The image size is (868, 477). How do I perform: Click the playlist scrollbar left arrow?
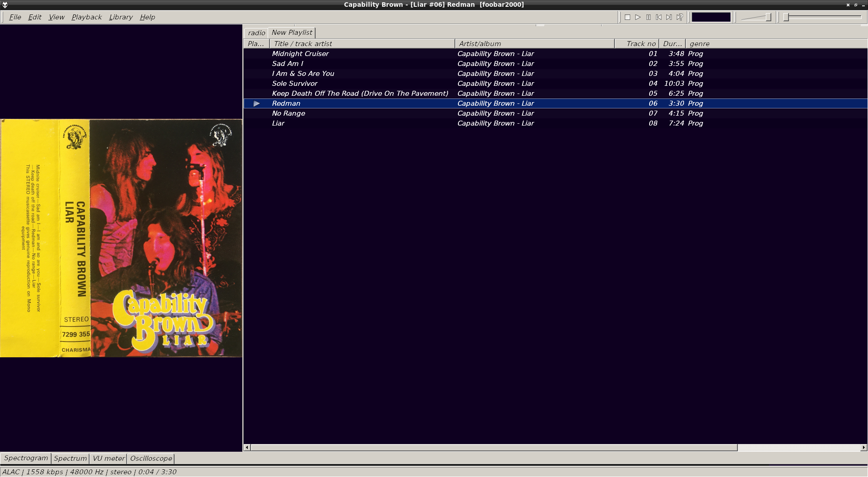[x=247, y=448]
